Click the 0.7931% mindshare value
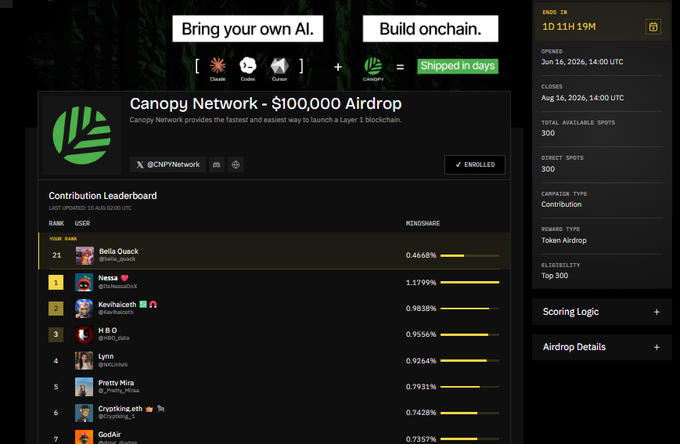This screenshot has width=680, height=444. (x=421, y=386)
